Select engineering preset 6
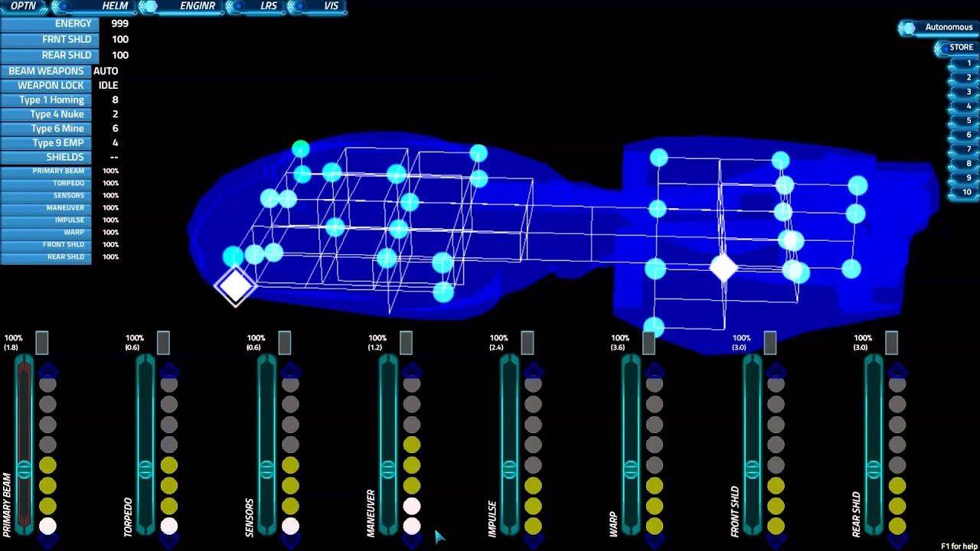 click(964, 135)
